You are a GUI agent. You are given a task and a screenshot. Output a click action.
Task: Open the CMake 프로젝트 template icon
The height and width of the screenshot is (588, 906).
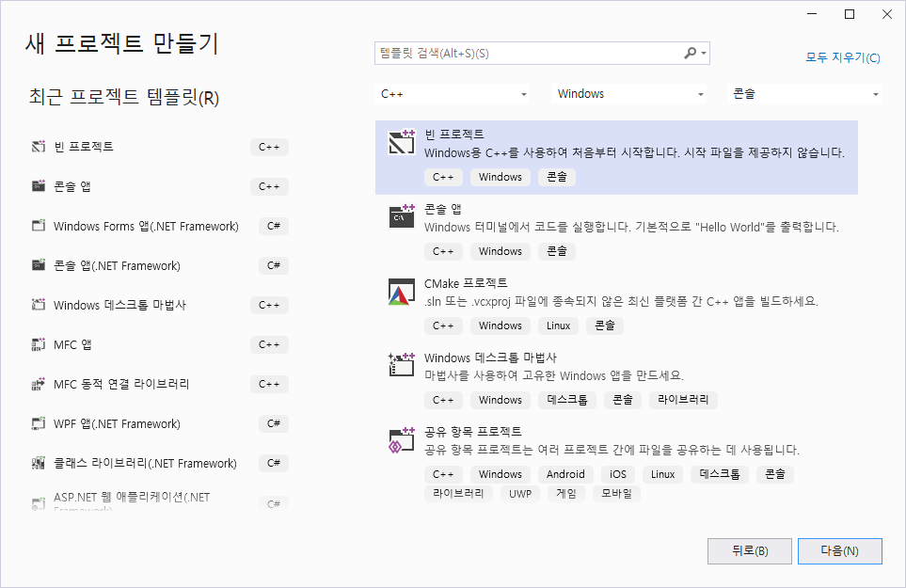pos(402,290)
